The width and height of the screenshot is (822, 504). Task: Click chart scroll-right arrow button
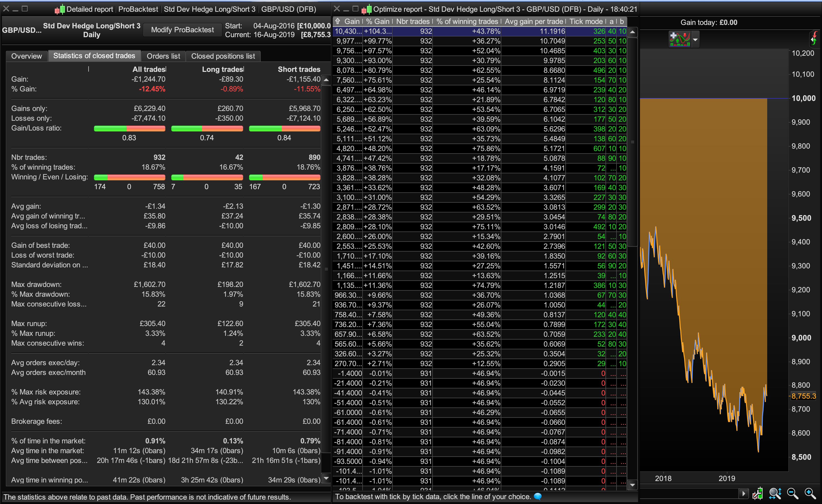pos(743,493)
